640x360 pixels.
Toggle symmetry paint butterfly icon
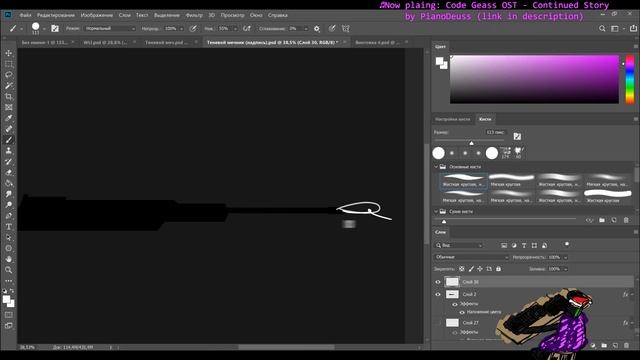pos(346,29)
